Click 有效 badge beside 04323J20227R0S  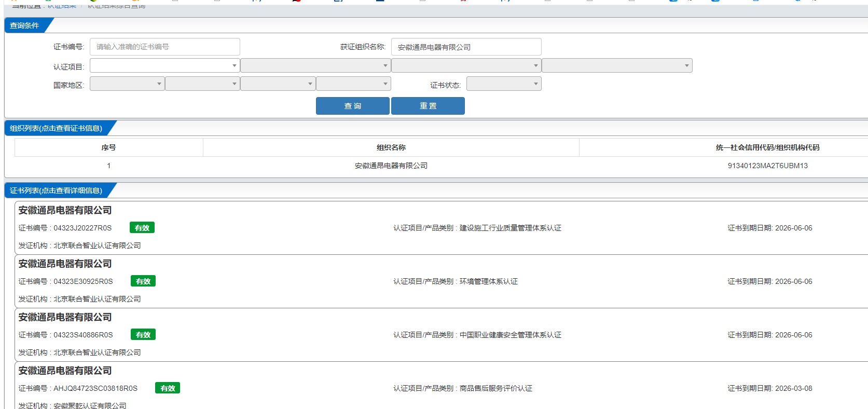[x=142, y=228]
